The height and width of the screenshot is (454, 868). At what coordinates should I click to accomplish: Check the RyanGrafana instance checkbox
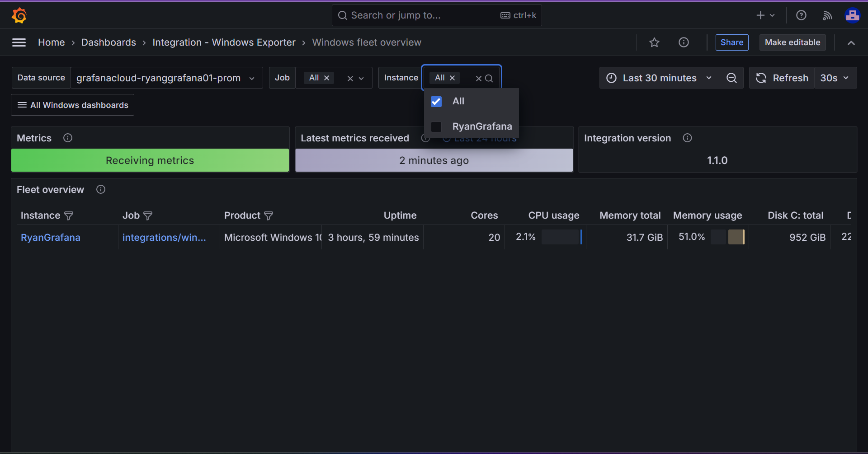click(x=436, y=126)
